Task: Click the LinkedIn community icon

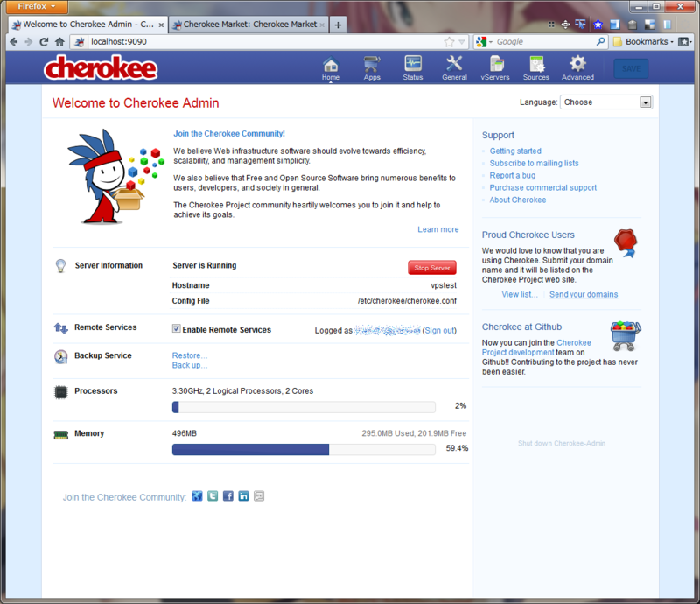Action: 243,495
